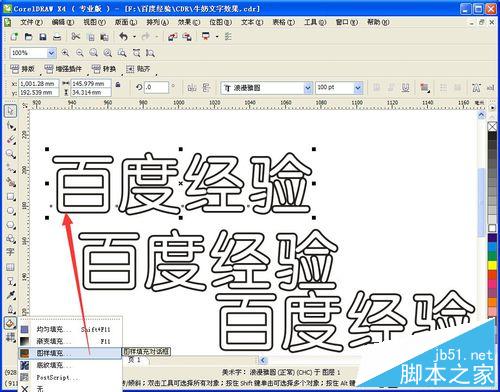Click the Copy icon

(91, 37)
